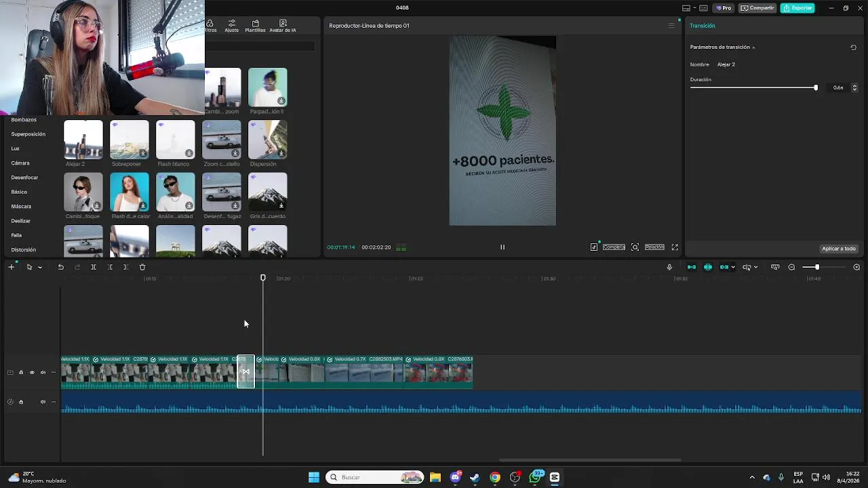Open more options for the audio track
The image size is (868, 488).
pyautogui.click(x=54, y=402)
